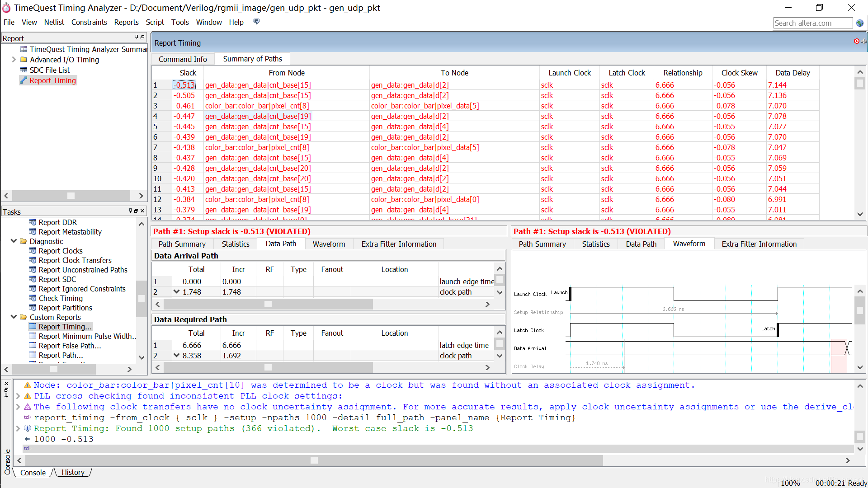Switch to the History tab in console
Screen dimensions: 868x488
coord(73,472)
